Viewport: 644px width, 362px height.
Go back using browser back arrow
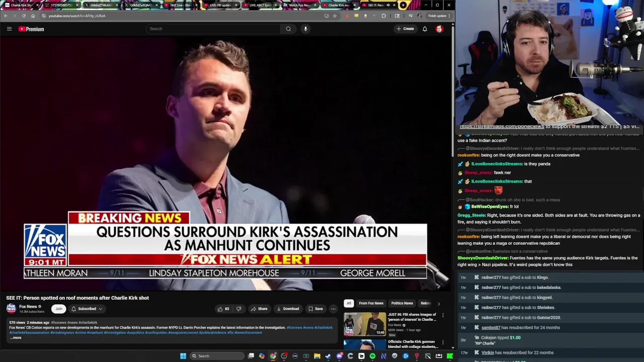(6, 16)
